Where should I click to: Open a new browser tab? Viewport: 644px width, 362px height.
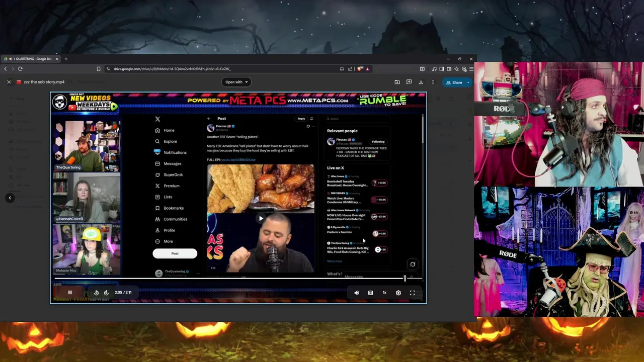click(66, 59)
